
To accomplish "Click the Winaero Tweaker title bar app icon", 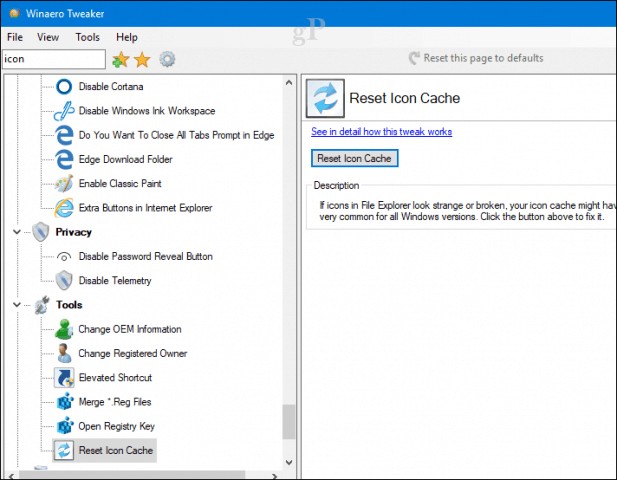I will point(15,13).
